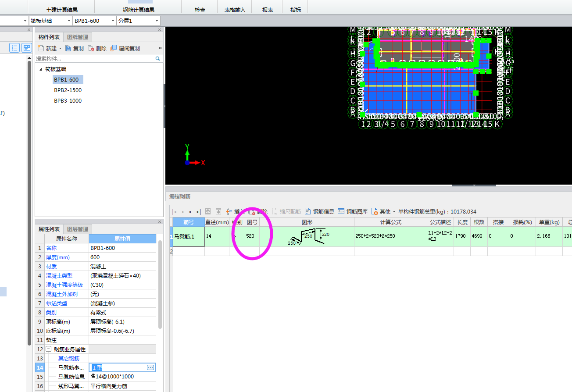This screenshot has width=572, height=392.
Task: Open the 新建 dropdown arrow
Action: pyautogui.click(x=61, y=48)
